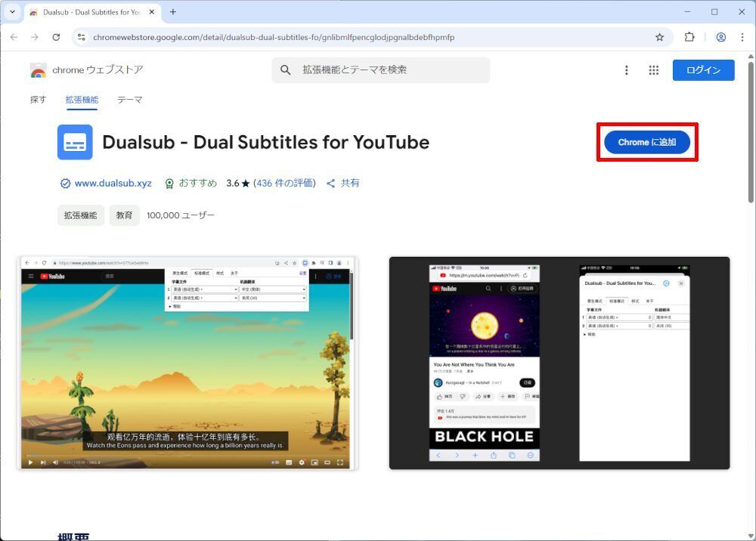Click the browser forward arrow
The height and width of the screenshot is (541, 756).
click(35, 37)
